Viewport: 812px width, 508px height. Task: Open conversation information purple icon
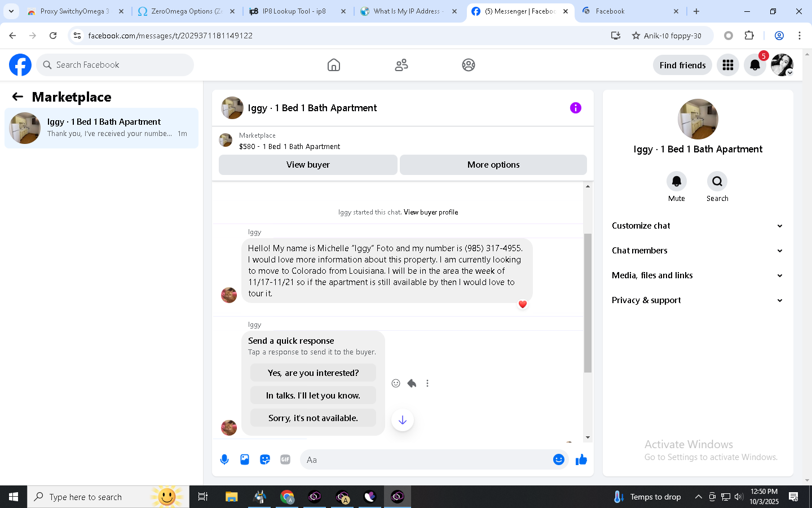click(x=576, y=108)
